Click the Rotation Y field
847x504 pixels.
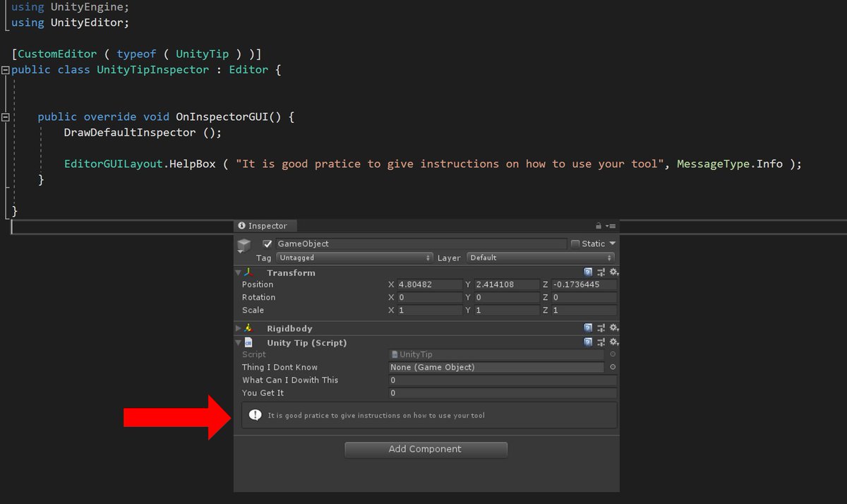coord(506,297)
